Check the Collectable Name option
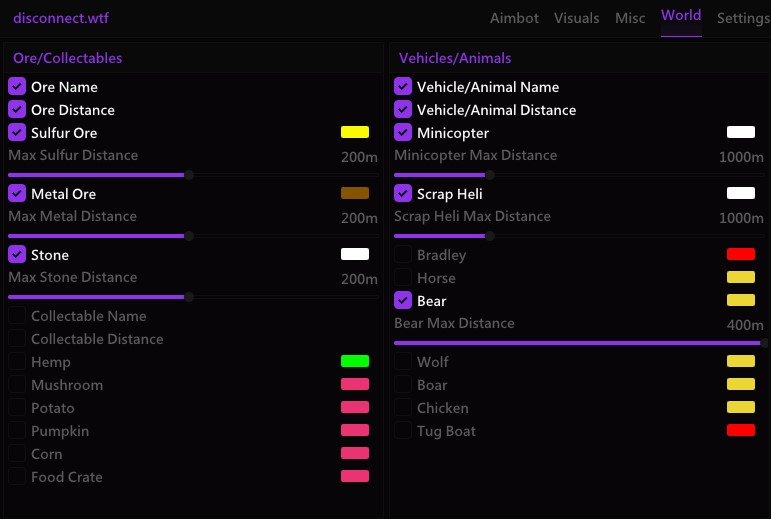Screen dimensions: 771x519 (x=17, y=316)
